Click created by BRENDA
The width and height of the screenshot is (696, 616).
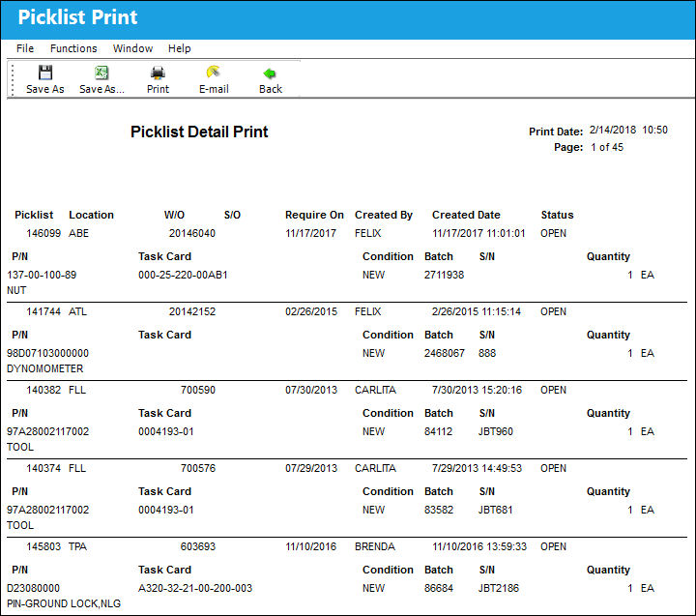point(375,546)
